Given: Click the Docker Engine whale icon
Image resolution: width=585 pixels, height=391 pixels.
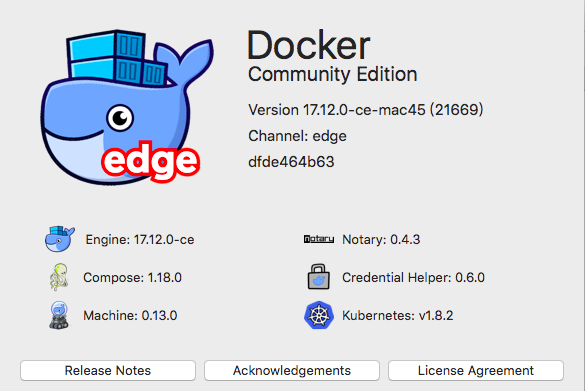Looking at the screenshot, I should coord(60,239).
